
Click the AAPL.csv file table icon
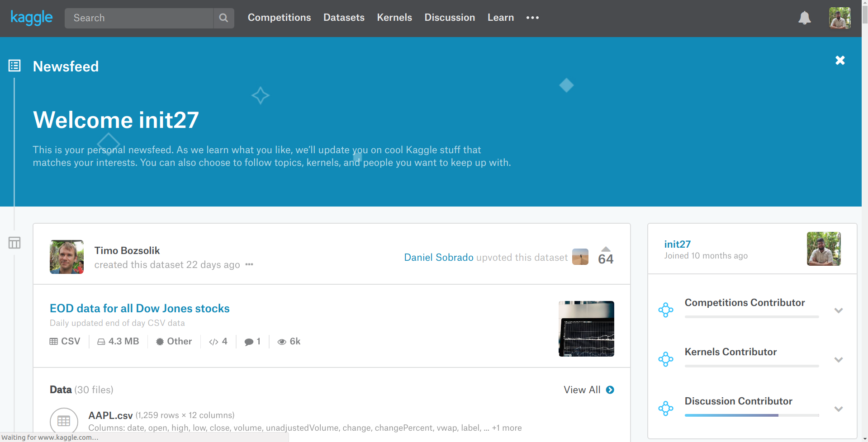pyautogui.click(x=64, y=421)
